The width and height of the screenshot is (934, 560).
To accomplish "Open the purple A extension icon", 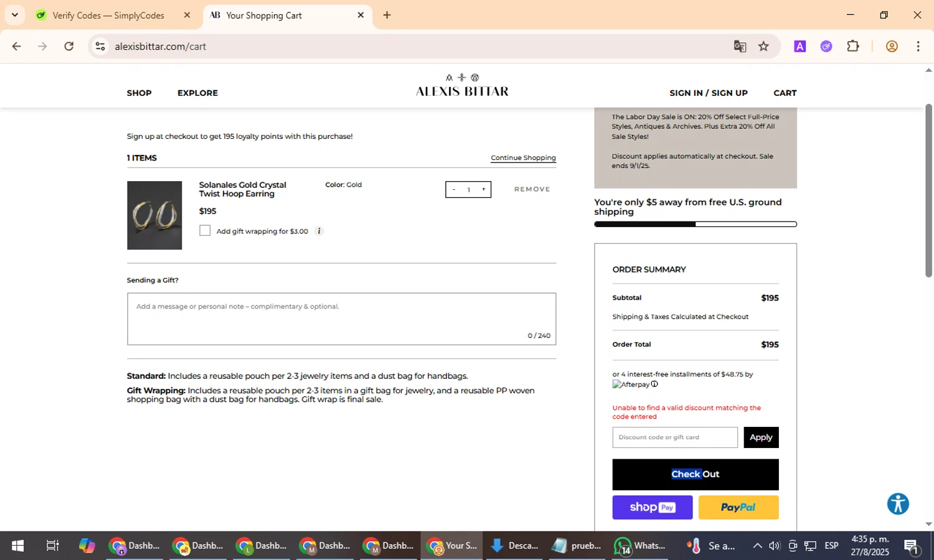I will point(800,46).
